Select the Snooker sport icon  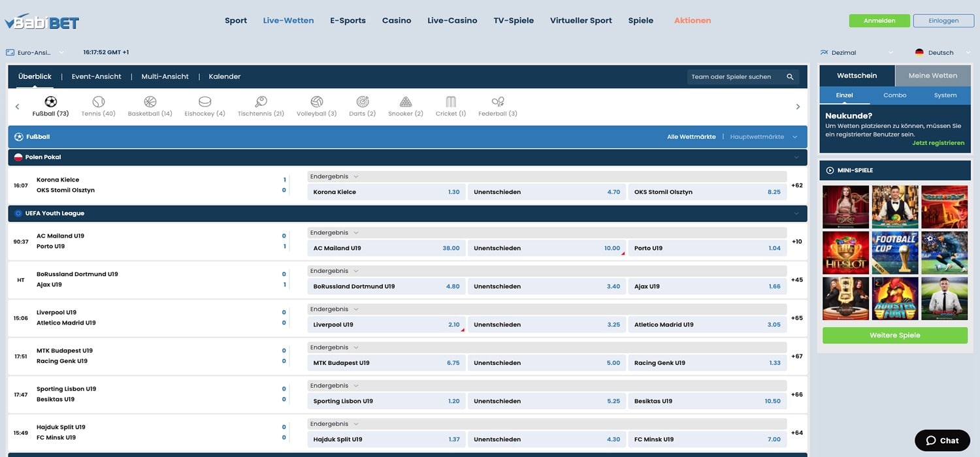[x=406, y=102]
